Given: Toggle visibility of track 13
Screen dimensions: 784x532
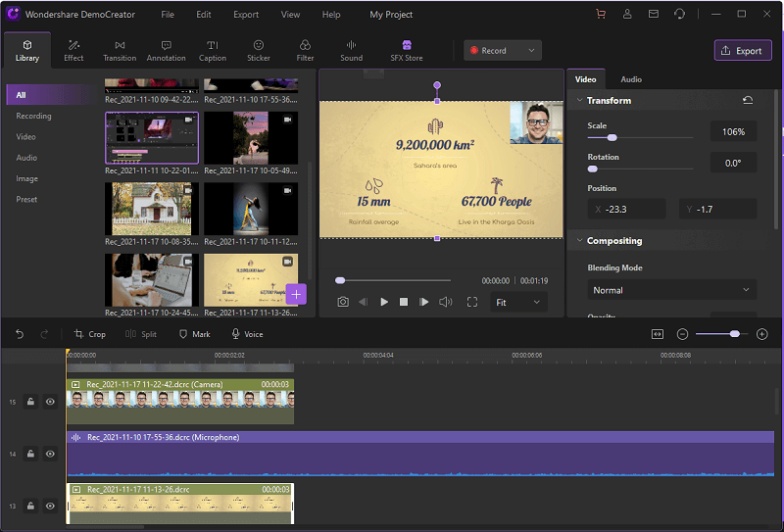Looking at the screenshot, I should click(50, 506).
